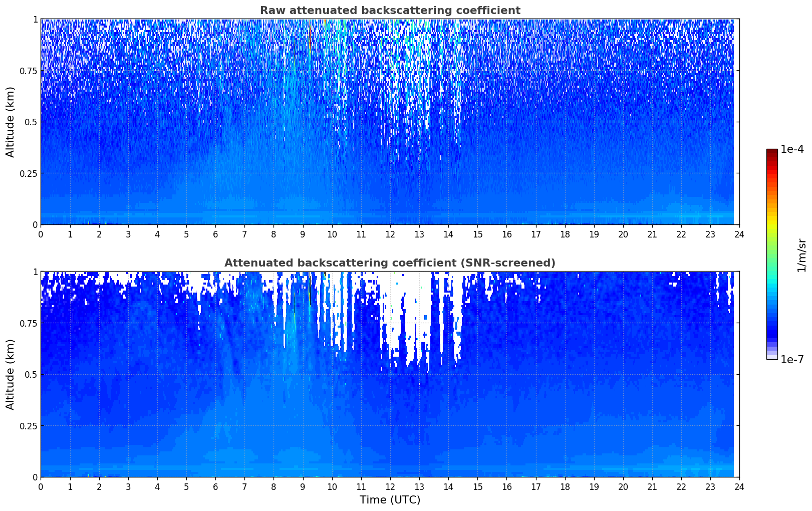Image resolution: width=812 pixels, height=511 pixels.
Task: Click 'Altitude (km)' label of the raw plot
Action: [x=11, y=122]
